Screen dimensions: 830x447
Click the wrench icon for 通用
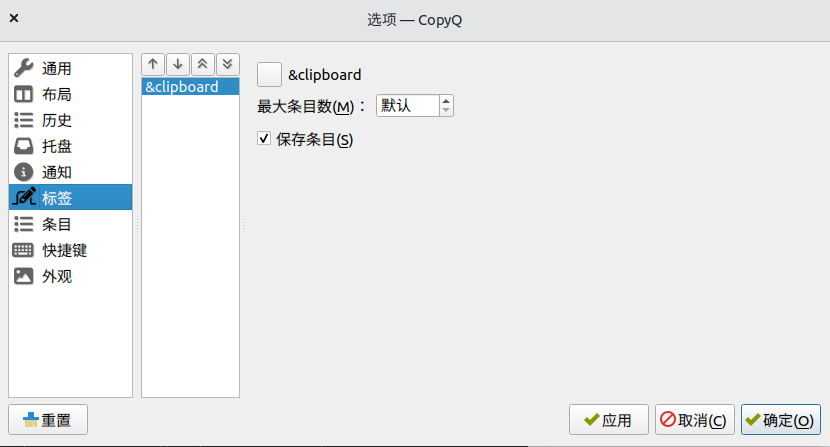[24, 68]
